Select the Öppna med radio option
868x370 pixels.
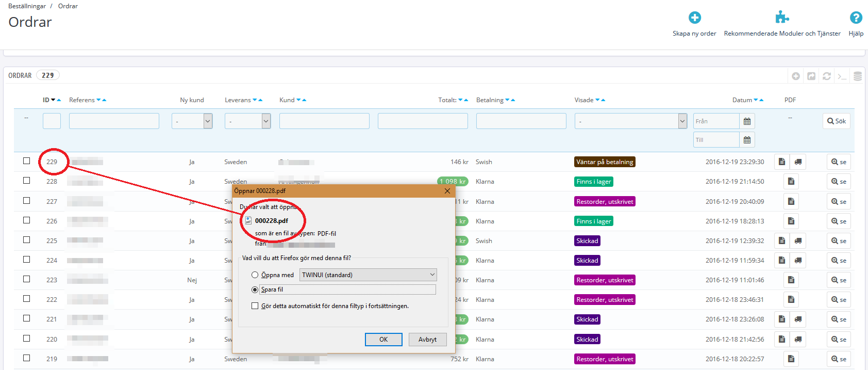[x=255, y=275]
